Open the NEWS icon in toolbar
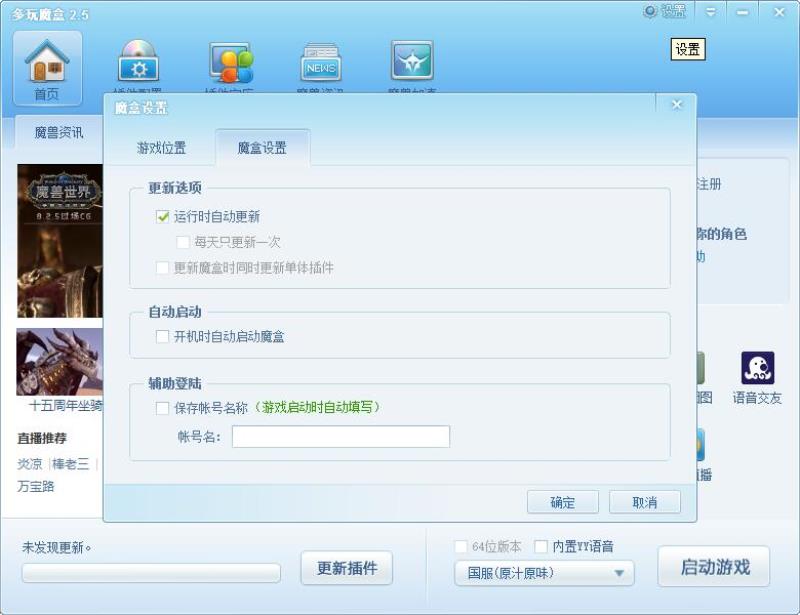This screenshot has height=615, width=800. 320,63
